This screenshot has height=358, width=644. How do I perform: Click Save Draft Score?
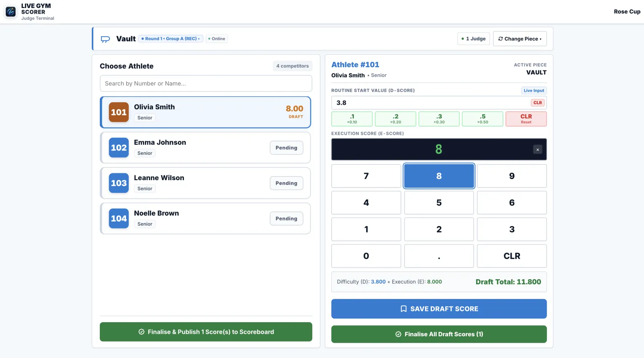pos(439,309)
